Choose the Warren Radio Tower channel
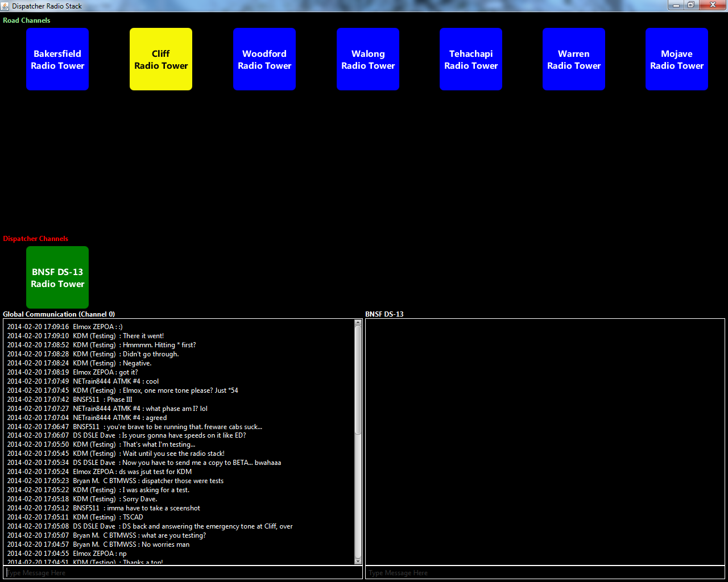 point(574,59)
